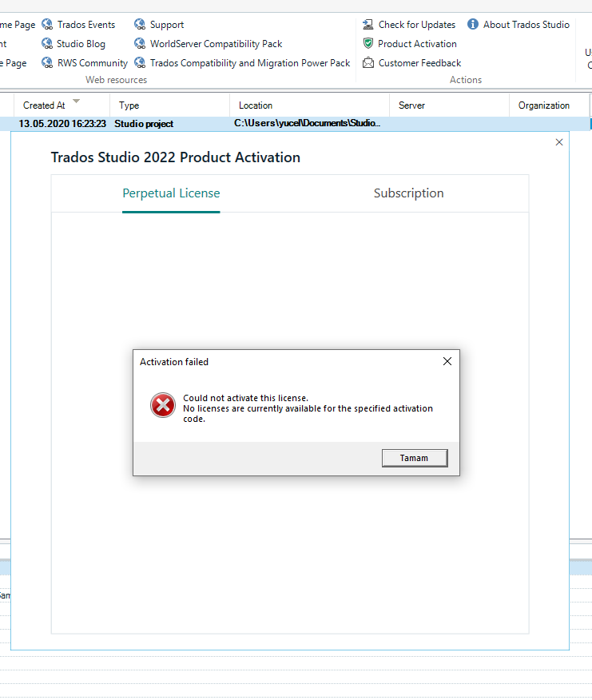The image size is (592, 700).
Task: Switch to the Perpetual License tab
Action: (x=171, y=193)
